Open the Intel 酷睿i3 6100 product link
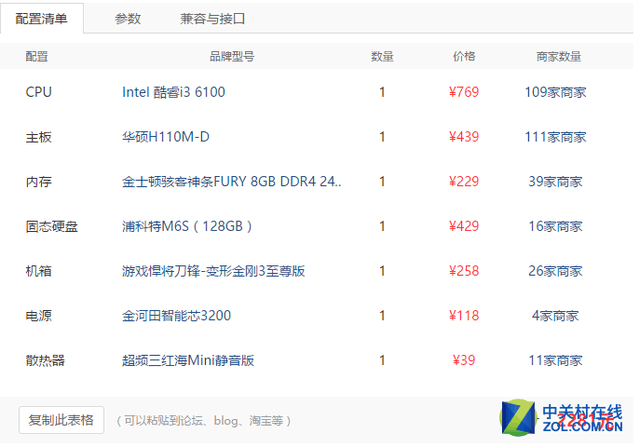 (x=173, y=92)
